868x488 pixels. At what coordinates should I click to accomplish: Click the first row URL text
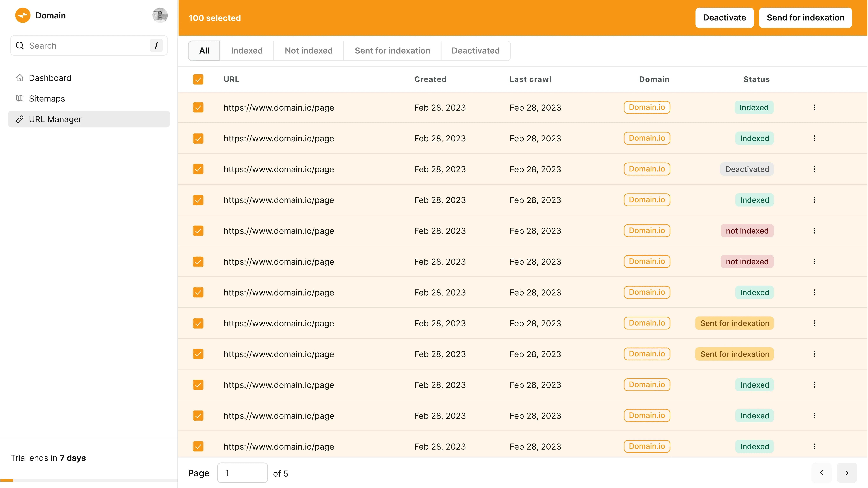point(279,108)
